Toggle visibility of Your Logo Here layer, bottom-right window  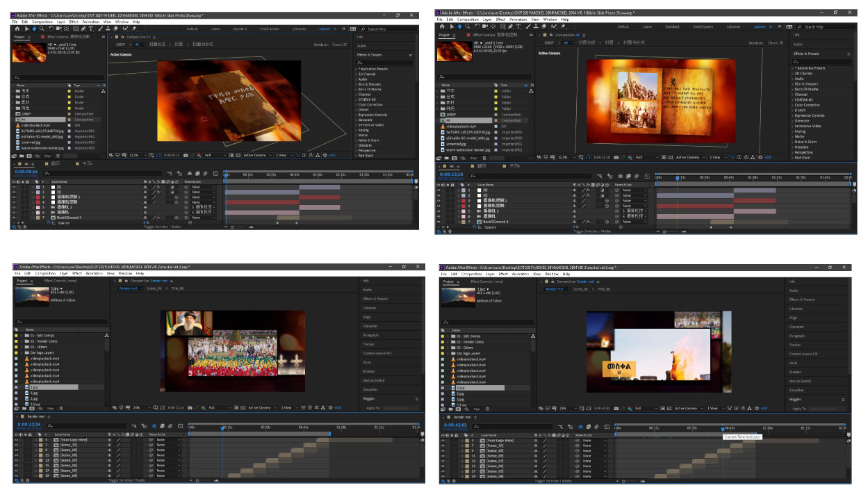point(443,441)
